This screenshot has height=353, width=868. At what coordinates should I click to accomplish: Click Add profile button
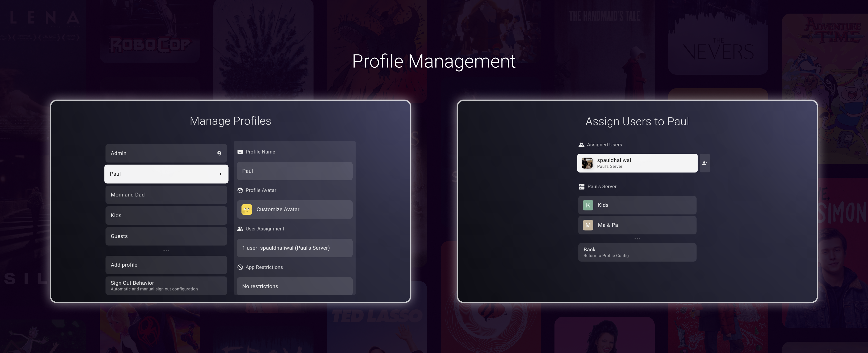click(166, 265)
